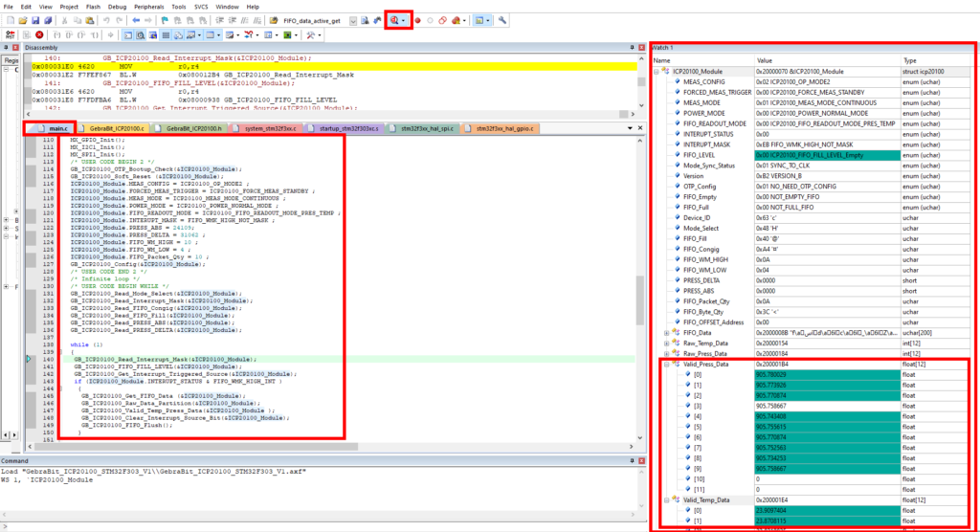The image size is (980, 532).
Task: Paste clipboard using the toolbar paste icon
Action: [x=90, y=21]
